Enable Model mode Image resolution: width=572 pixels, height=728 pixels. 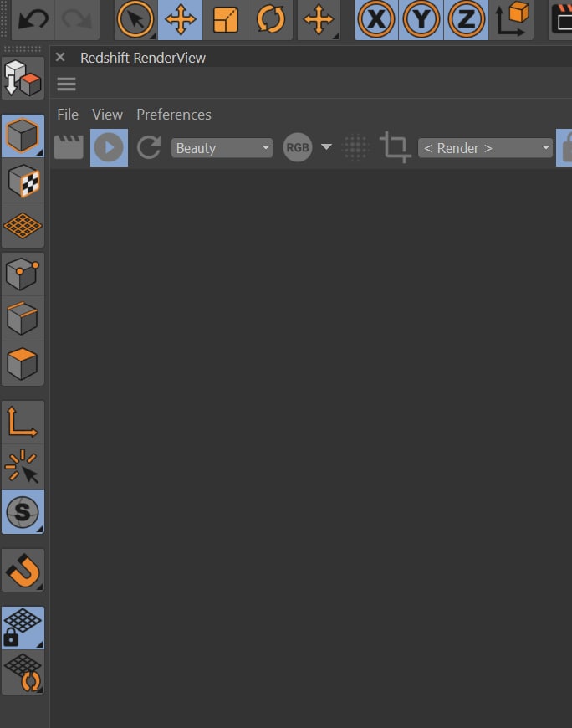tap(23, 136)
